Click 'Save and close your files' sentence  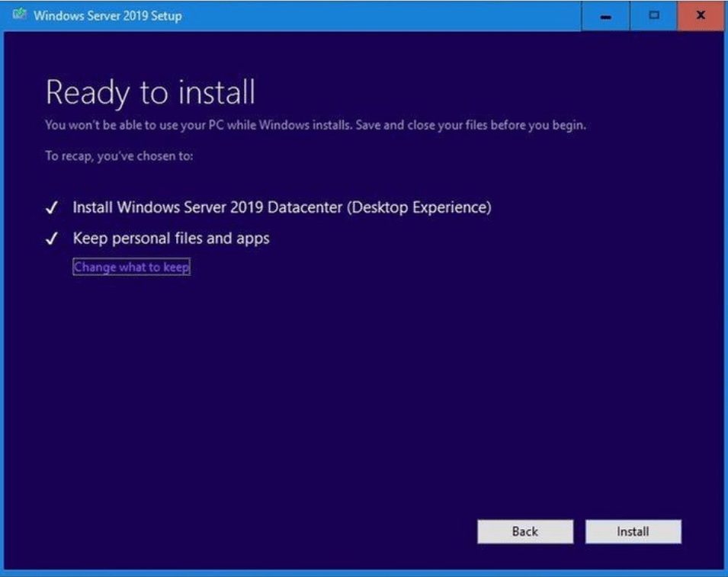(470, 126)
